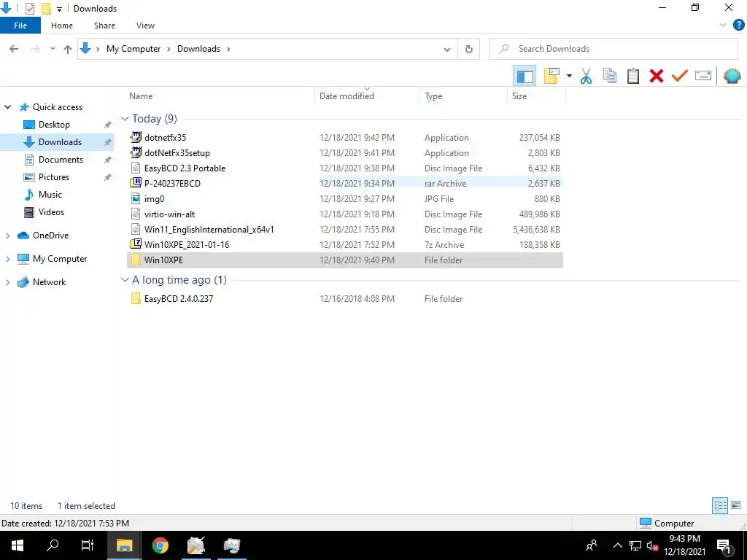Viewport: 747px width, 560px height.
Task: Expand the My Computer tree node
Action: tap(7, 259)
